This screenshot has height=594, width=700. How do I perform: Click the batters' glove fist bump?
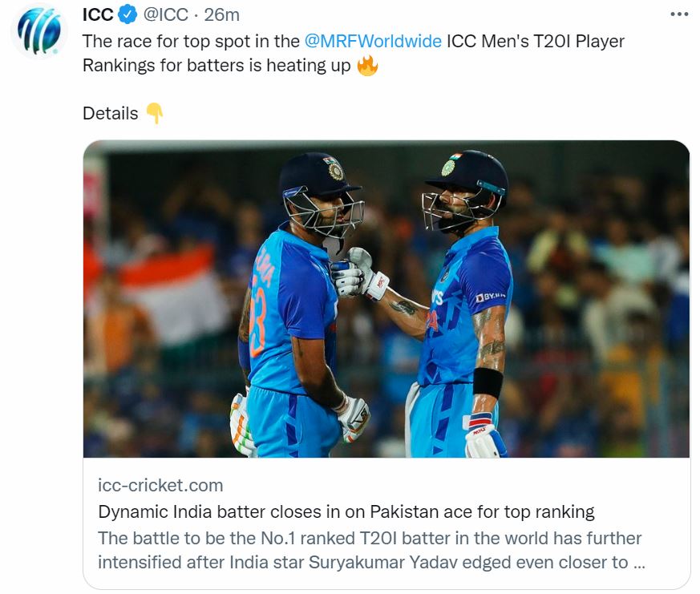point(353,273)
